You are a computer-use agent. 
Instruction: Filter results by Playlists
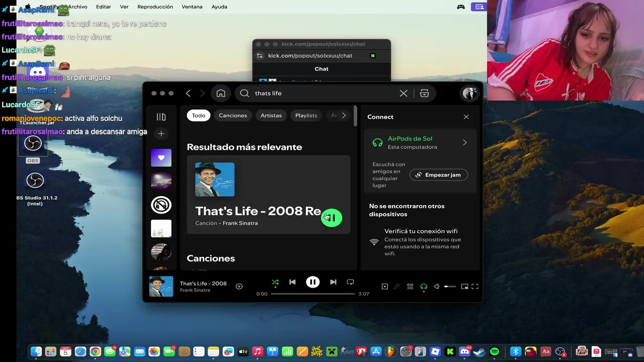point(306,116)
